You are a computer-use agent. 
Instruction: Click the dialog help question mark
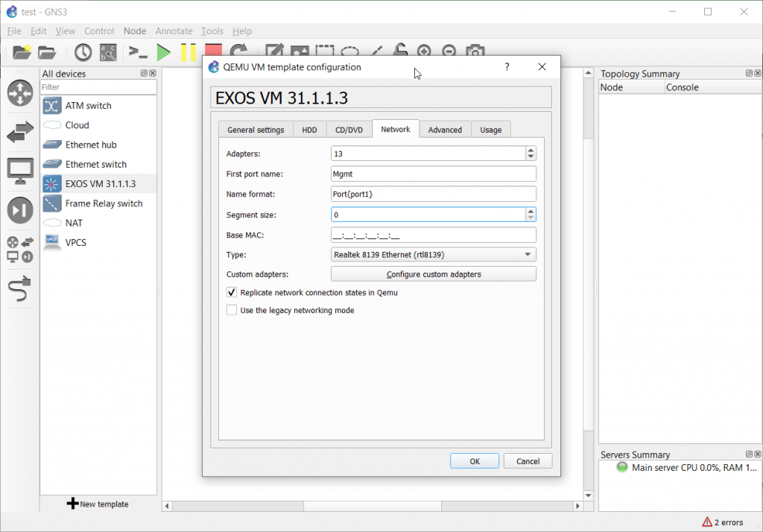click(x=507, y=66)
